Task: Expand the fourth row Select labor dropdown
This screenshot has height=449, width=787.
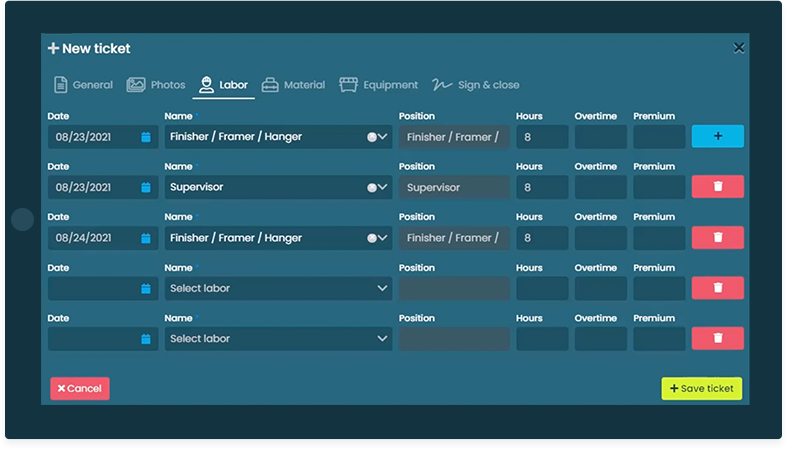Action: click(382, 288)
